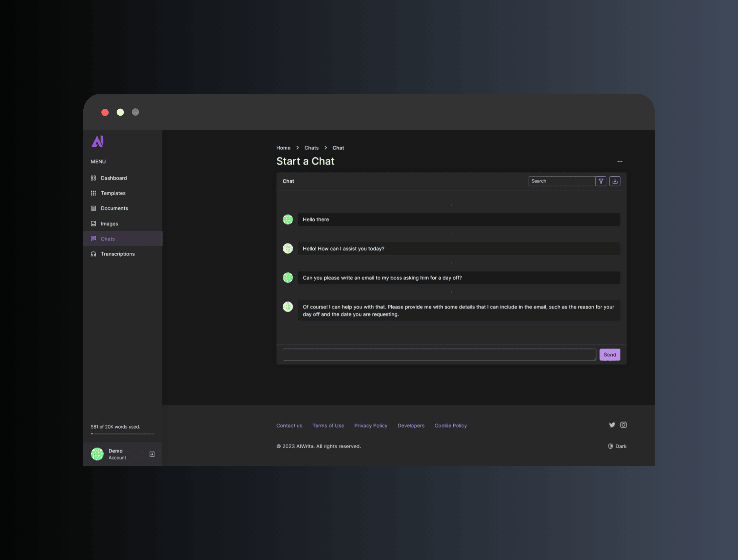Open the Twitter social icon
The image size is (738, 560).
point(612,425)
